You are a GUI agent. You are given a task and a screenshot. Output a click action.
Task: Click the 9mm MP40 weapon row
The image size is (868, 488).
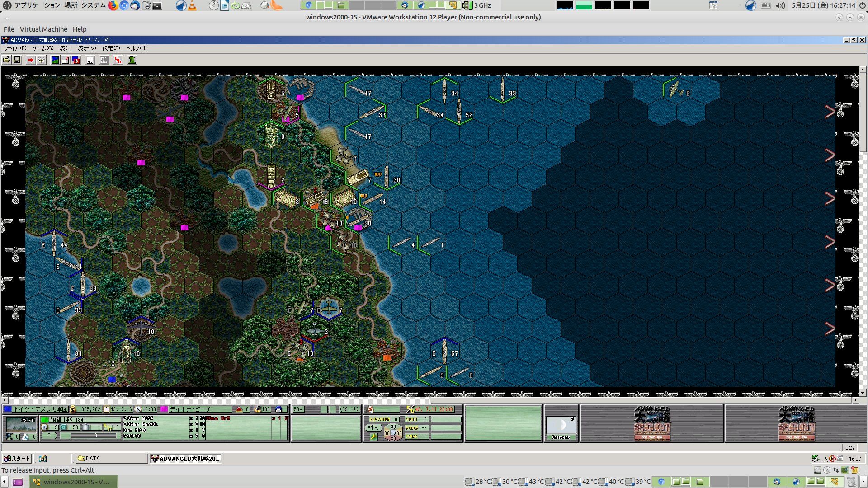point(165,430)
